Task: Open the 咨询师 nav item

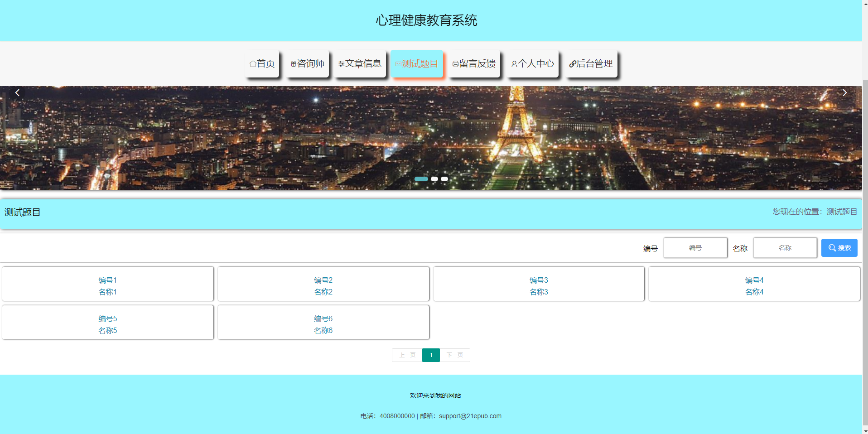Action: pyautogui.click(x=308, y=63)
